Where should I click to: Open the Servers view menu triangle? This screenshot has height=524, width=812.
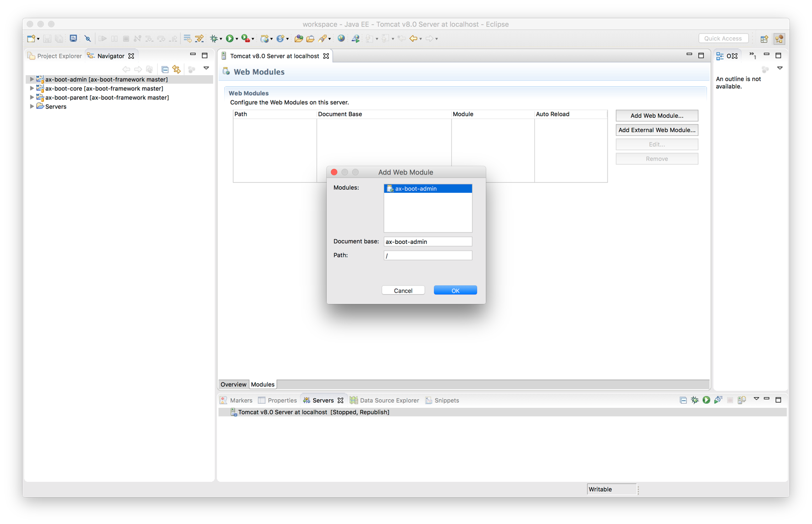pyautogui.click(x=756, y=399)
